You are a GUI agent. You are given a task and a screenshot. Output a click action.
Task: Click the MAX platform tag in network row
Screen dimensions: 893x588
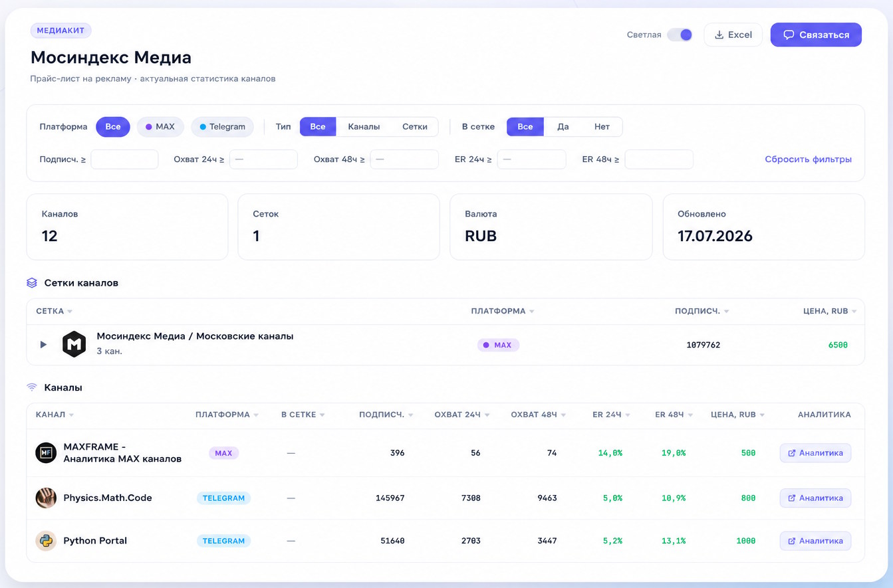pyautogui.click(x=498, y=345)
